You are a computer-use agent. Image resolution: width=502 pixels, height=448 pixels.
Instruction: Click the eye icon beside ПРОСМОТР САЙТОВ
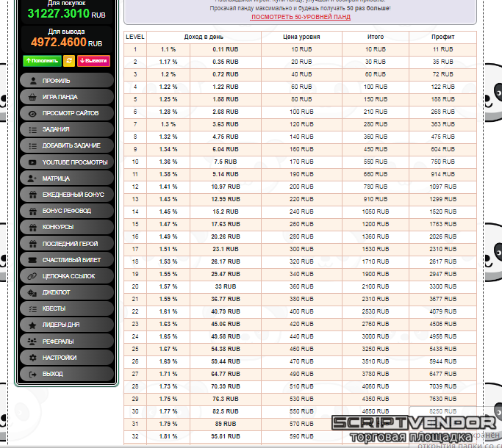[32, 114]
